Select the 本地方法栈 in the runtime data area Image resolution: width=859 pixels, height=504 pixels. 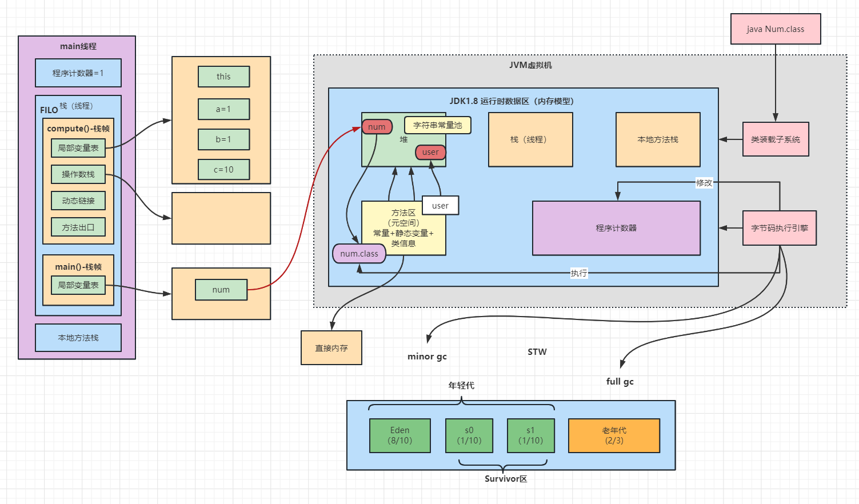[657, 139]
